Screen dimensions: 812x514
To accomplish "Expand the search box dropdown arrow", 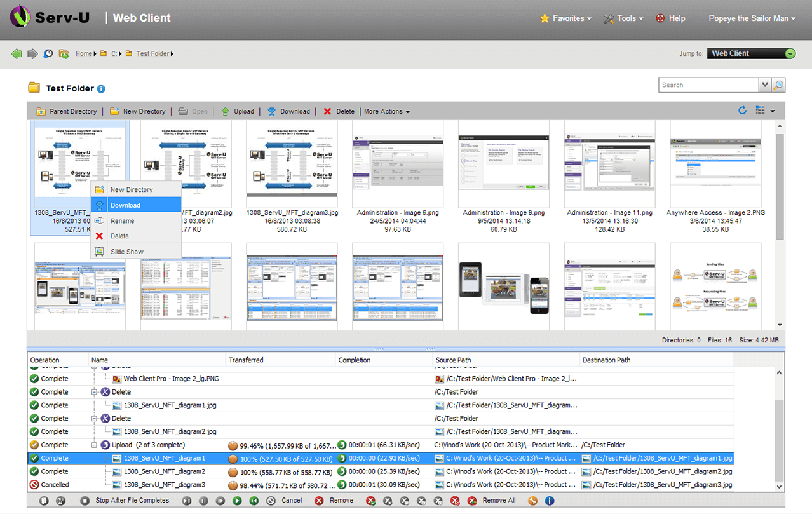I will [765, 85].
